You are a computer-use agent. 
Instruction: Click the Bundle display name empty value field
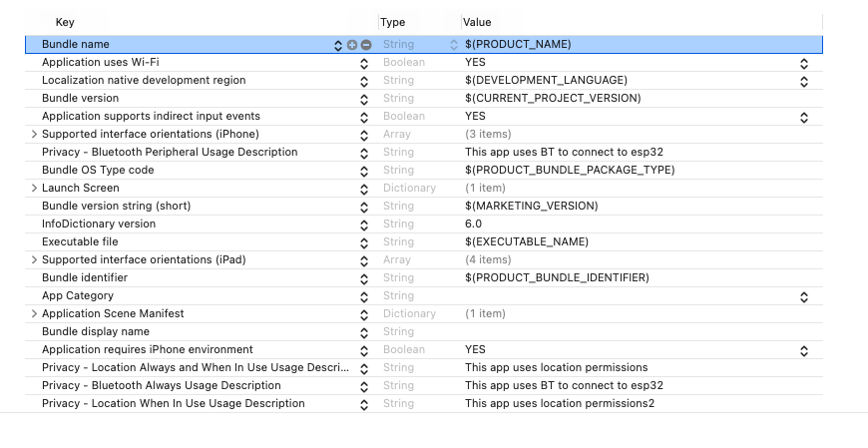pos(599,331)
